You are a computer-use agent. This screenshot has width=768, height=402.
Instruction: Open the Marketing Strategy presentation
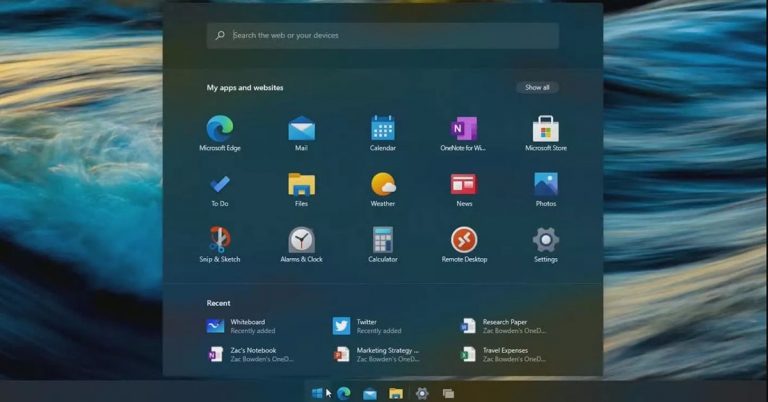click(376, 355)
